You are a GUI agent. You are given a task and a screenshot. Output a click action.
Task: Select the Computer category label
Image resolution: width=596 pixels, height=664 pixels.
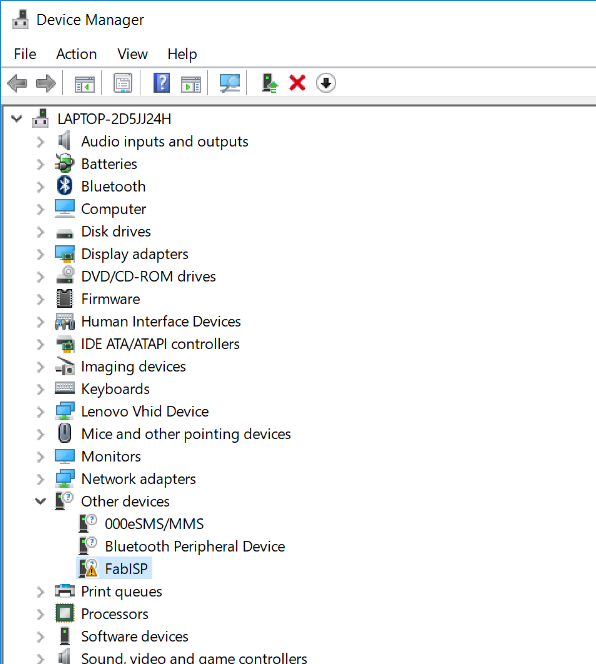click(114, 209)
